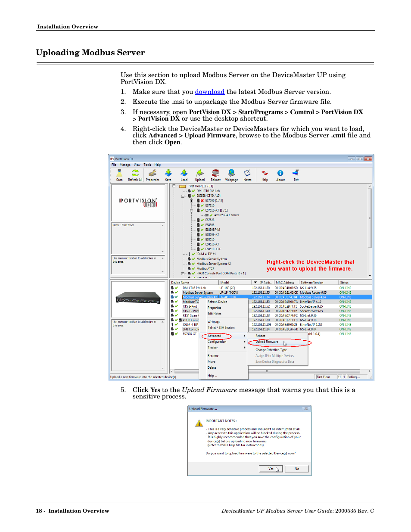Screen dimensions: 411x532
Task: Click IP address 192.168.11.55 cell
Action: click(x=261, y=292)
